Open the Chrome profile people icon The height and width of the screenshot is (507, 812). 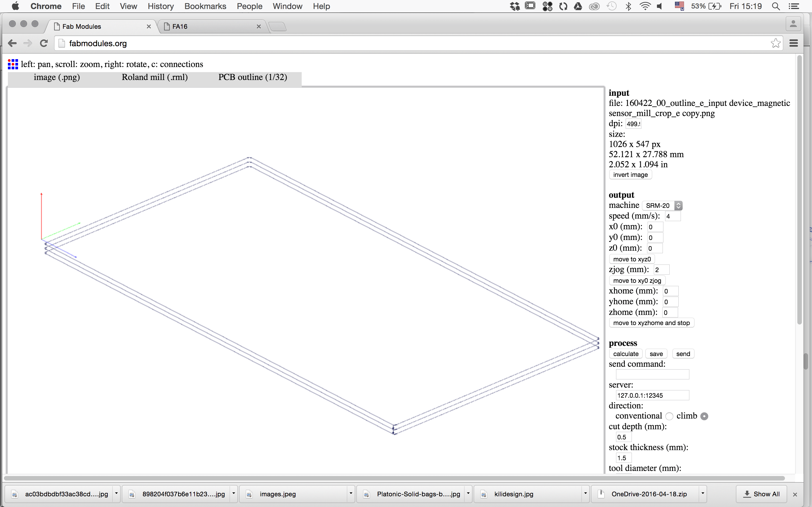793,24
